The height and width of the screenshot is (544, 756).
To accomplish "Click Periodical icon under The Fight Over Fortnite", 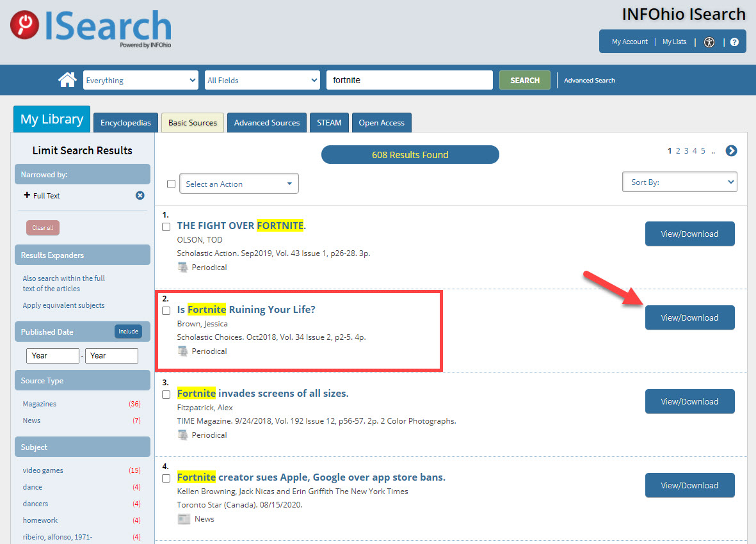I will [182, 267].
